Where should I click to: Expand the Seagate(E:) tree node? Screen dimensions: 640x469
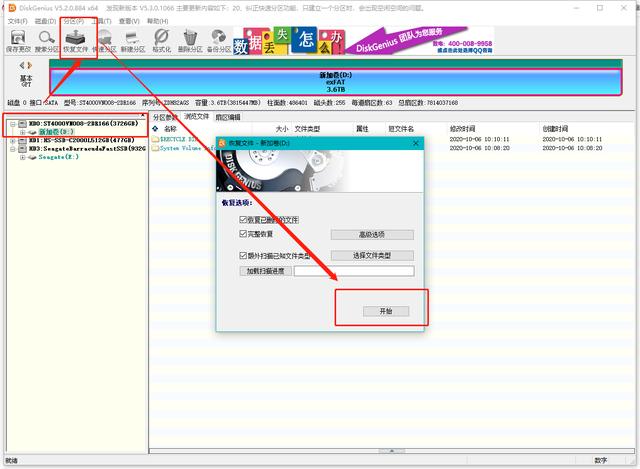tap(22, 157)
